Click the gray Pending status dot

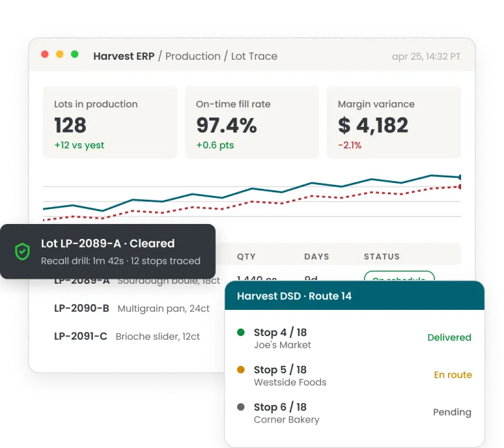[x=241, y=407]
